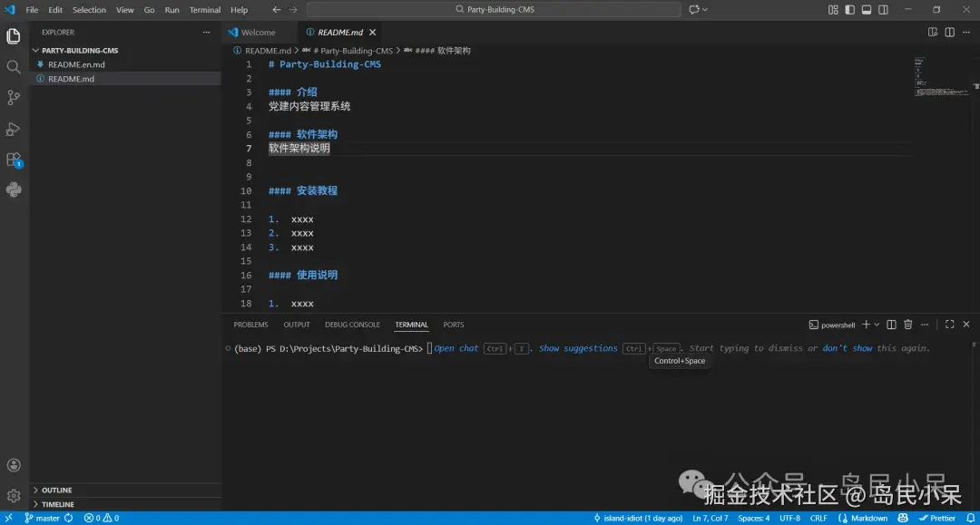Open Explorer Views and More Actions ellipsis
Screen dimensions: 980x525
tap(206, 32)
